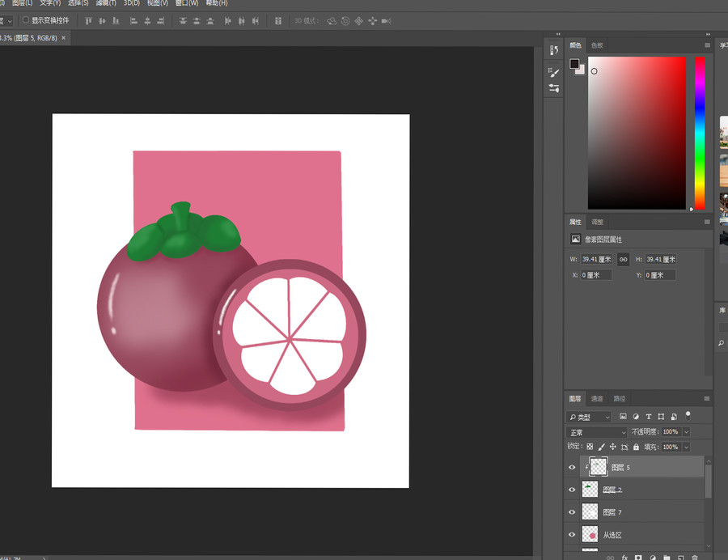Switch to the 通道 channels tab
This screenshot has height=560, width=728.
[x=597, y=398]
